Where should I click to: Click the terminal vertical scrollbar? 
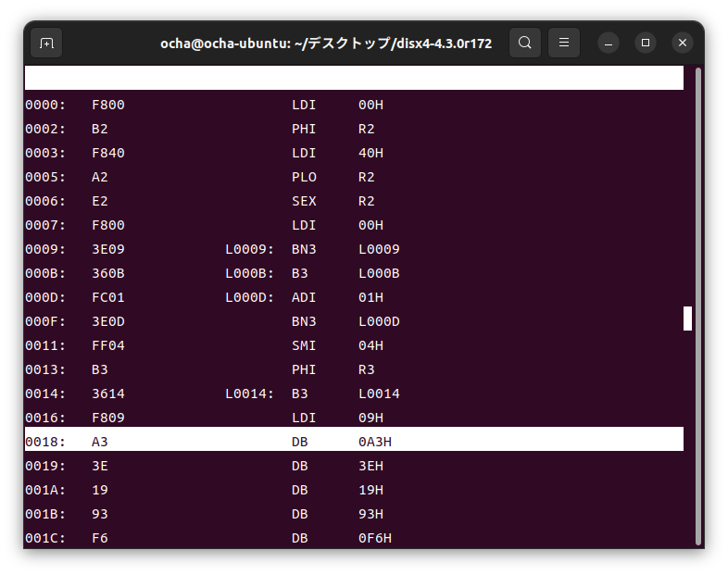pyautogui.click(x=697, y=306)
